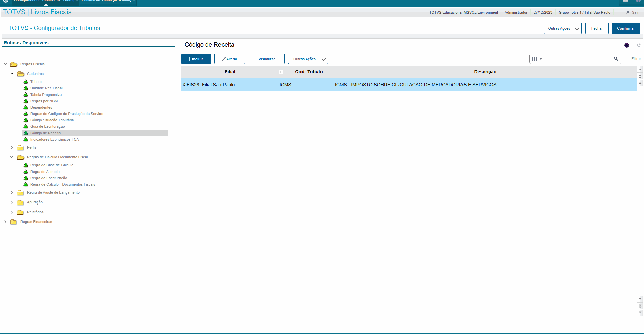Screen dimensions: 644x334
Task: Click the Visualizar button
Action: point(267,59)
